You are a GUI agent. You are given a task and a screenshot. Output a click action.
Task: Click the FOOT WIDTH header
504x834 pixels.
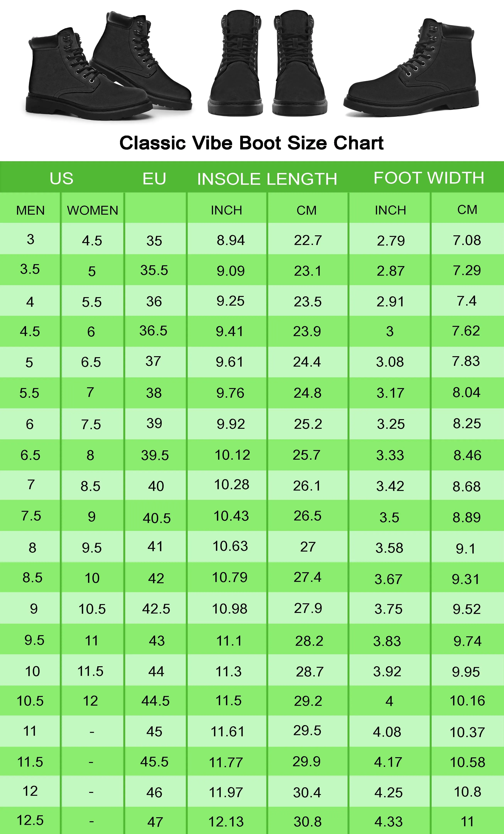429,178
